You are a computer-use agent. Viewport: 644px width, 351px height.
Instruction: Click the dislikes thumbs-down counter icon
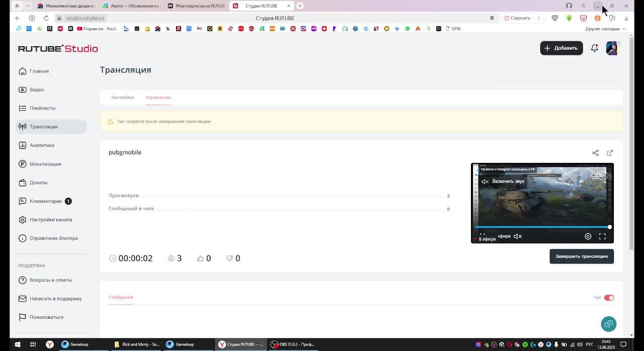click(229, 258)
